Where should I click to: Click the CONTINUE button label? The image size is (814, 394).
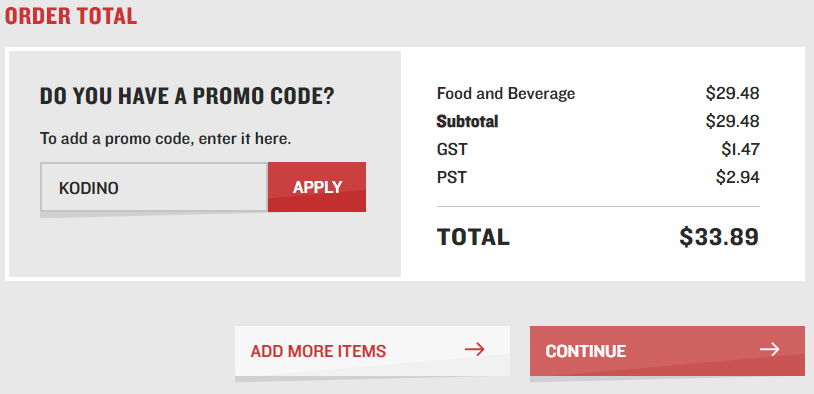pyautogui.click(x=586, y=351)
